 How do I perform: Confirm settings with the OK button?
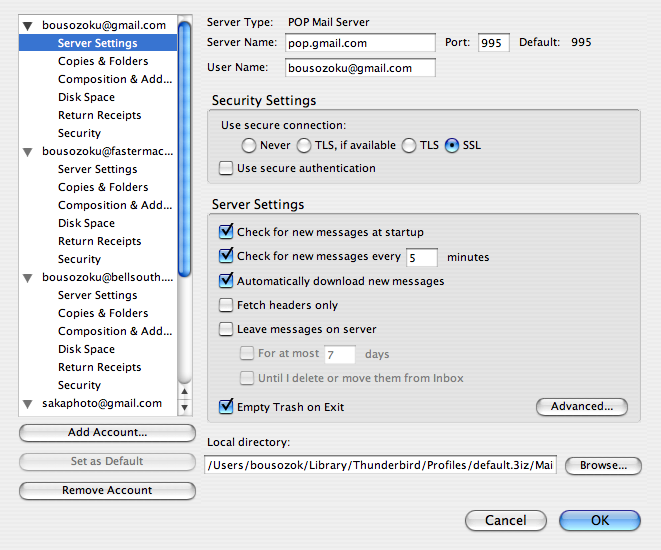600,520
